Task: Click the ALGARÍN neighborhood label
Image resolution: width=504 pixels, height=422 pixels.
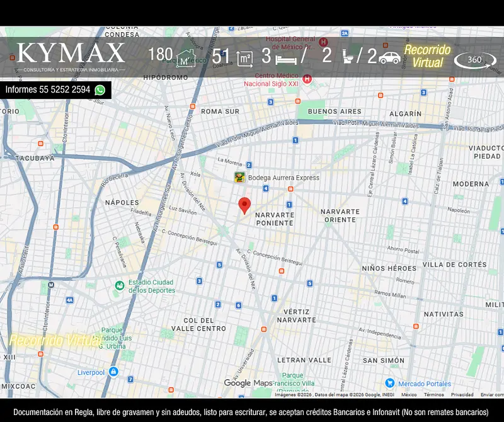Action: [405, 114]
